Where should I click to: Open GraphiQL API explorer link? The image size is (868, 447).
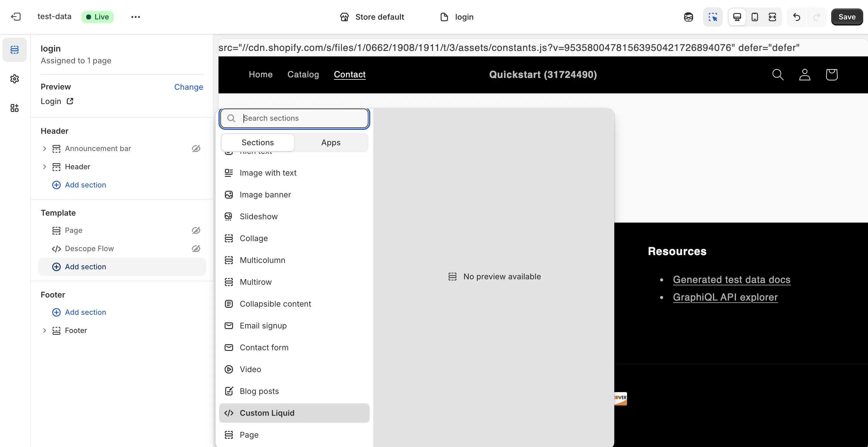pyautogui.click(x=725, y=297)
